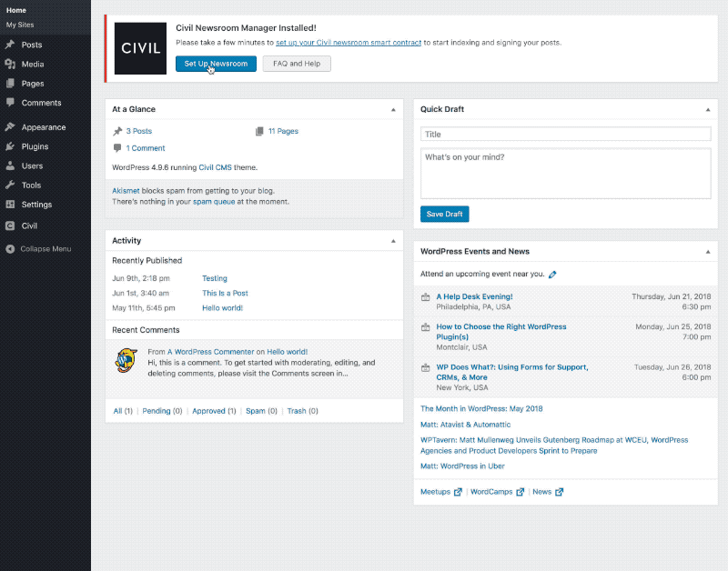The image size is (728, 571).
Task: Focus the What's on your mind text area
Action: click(x=565, y=174)
